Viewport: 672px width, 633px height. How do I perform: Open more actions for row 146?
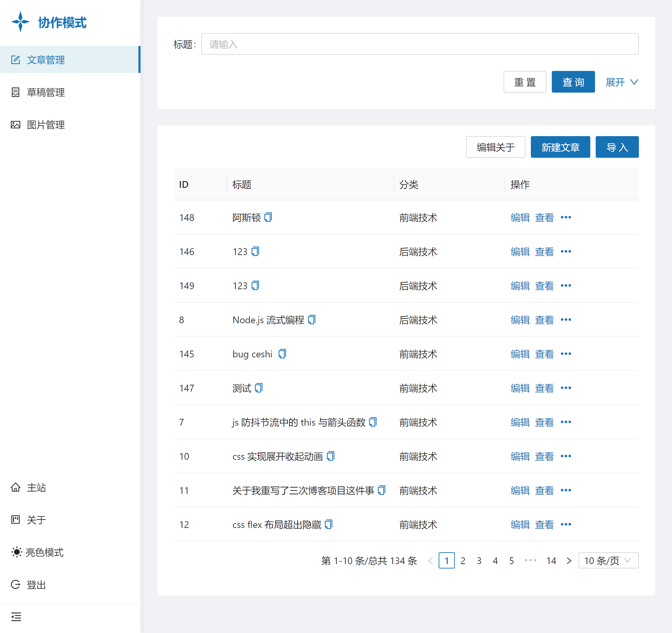click(x=566, y=252)
